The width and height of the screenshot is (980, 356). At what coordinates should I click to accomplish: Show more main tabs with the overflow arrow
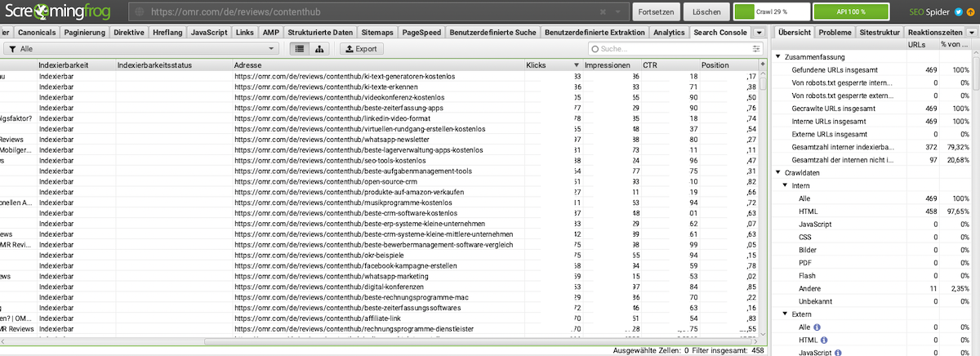(x=758, y=32)
